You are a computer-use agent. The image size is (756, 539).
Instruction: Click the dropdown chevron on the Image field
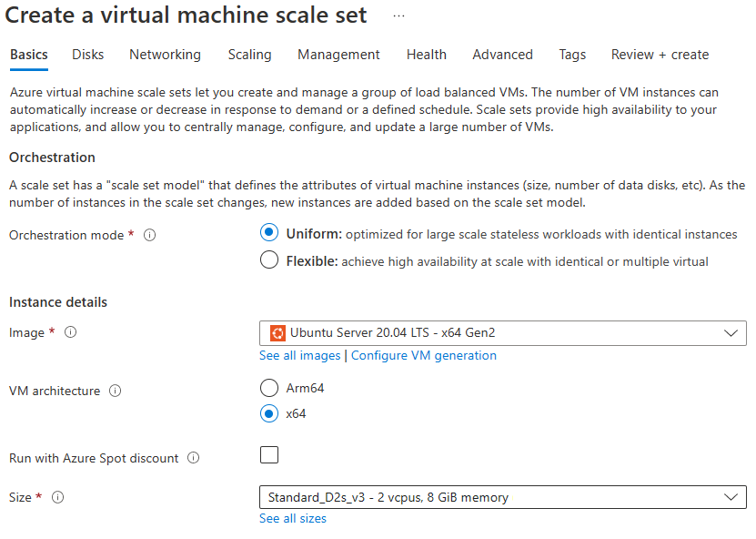pyautogui.click(x=733, y=333)
